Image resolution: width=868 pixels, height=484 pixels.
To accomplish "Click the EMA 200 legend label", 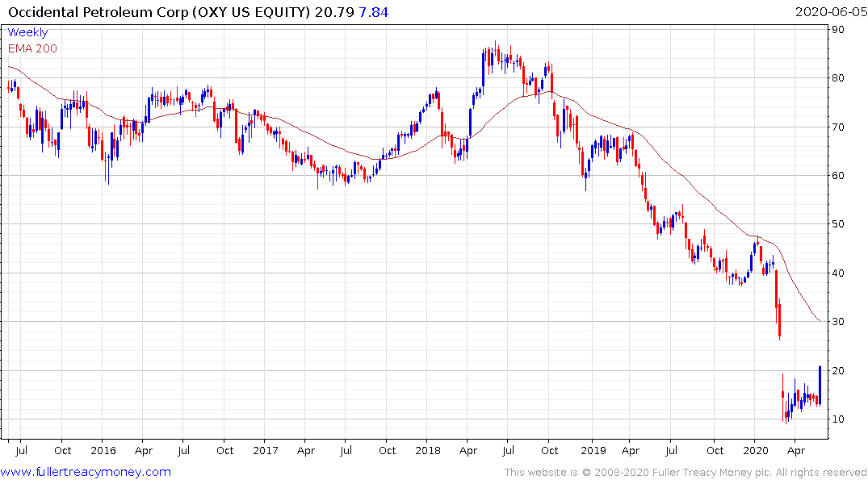I will pos(32,48).
